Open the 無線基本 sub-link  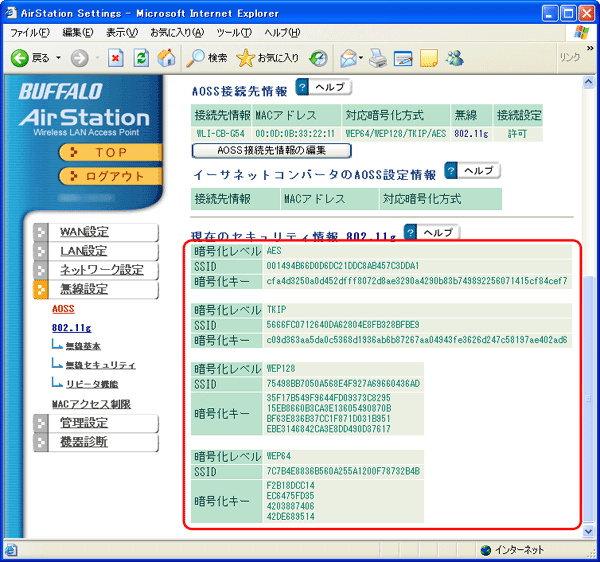[x=83, y=346]
